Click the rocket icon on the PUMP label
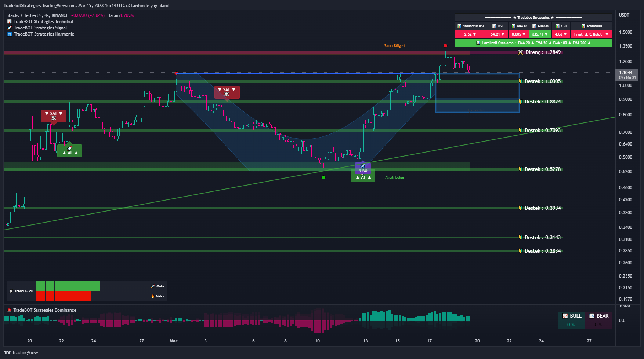Screen dimensions: 644x359 tap(363, 166)
